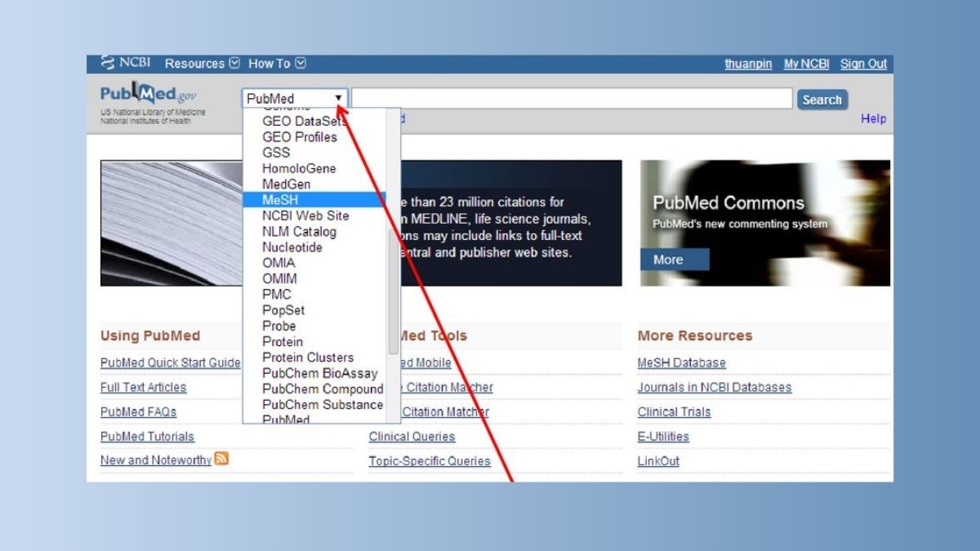Pick NLM Catalog in the list

[299, 232]
